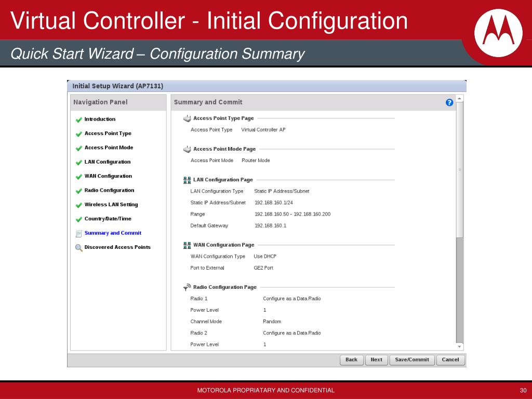The image size is (532, 399).
Task: Click the value Virtual Controller AP
Action: tap(263, 130)
